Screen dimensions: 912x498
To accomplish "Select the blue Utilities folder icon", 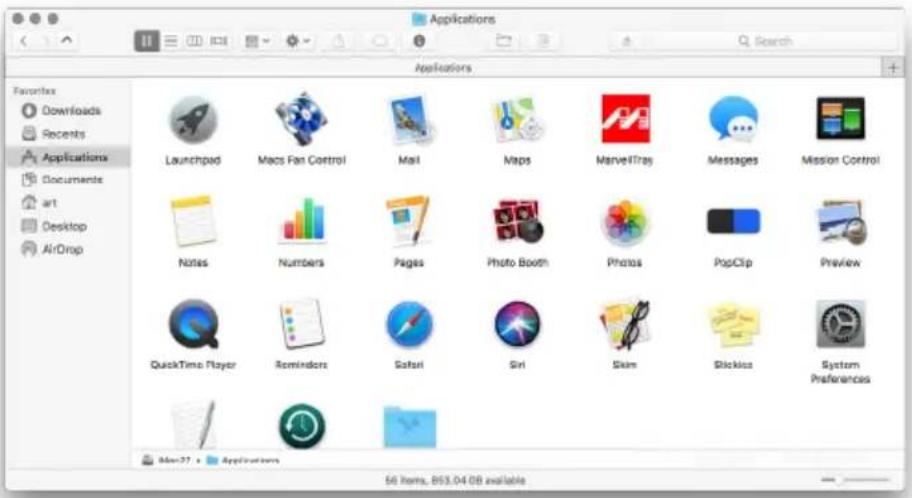I will (x=409, y=427).
